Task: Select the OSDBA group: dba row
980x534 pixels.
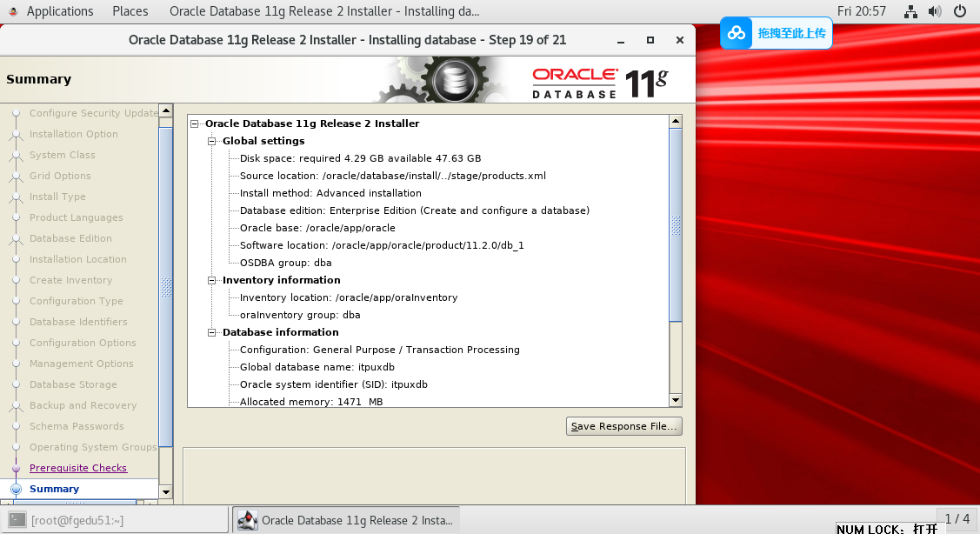Action: tap(285, 264)
